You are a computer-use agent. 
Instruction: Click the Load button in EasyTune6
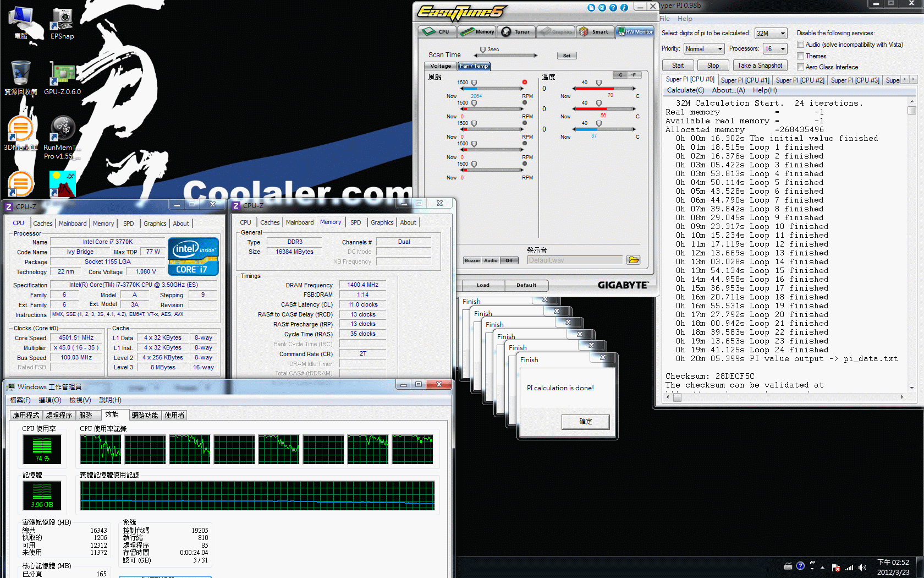point(483,285)
